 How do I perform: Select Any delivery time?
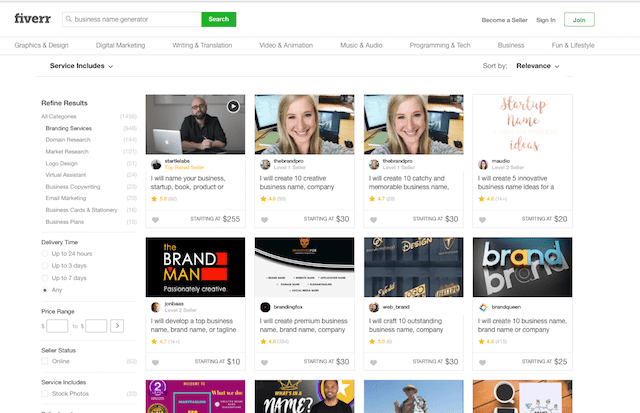(x=45, y=290)
